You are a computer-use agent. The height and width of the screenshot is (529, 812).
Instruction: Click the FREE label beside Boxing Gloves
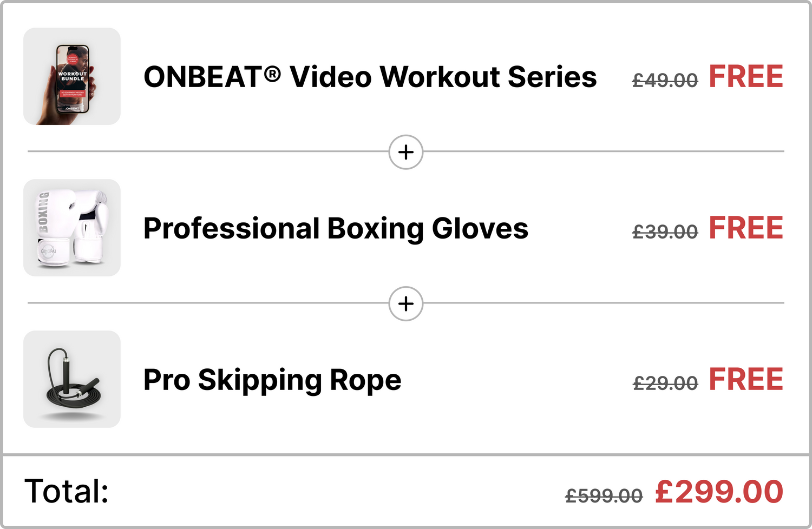(x=746, y=228)
